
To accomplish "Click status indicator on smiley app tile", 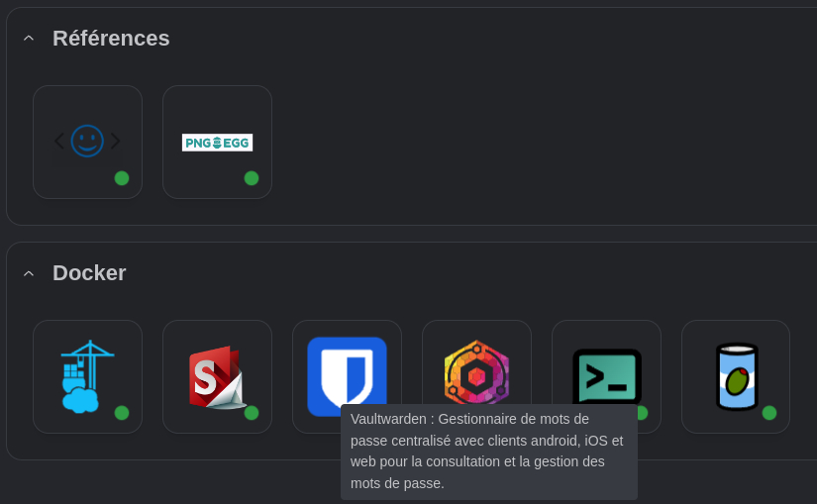I will (122, 178).
